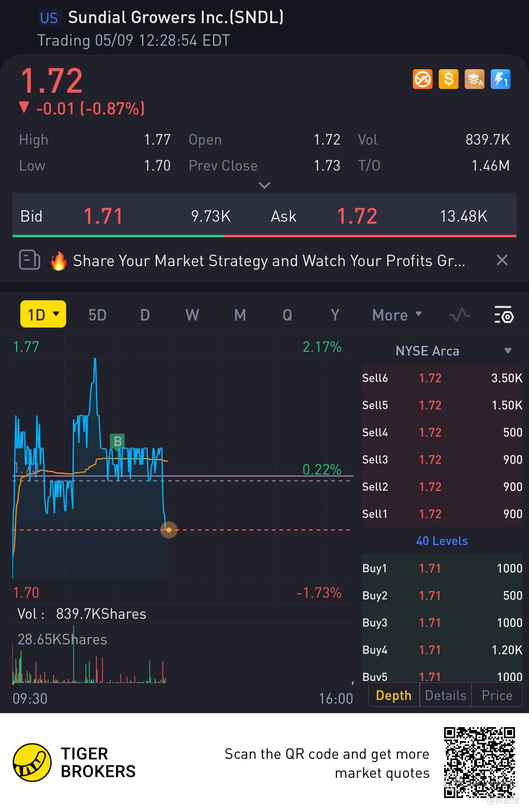
Task: Switch chart to D daily timeframe
Action: [x=145, y=315]
